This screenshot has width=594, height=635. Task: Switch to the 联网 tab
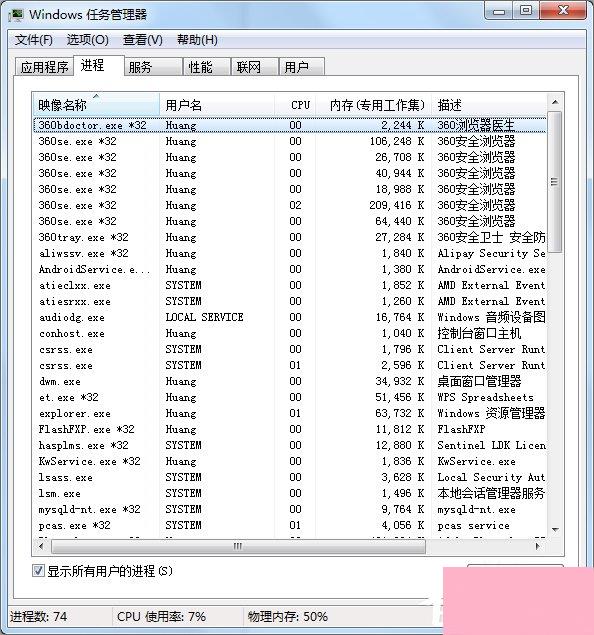[254, 66]
